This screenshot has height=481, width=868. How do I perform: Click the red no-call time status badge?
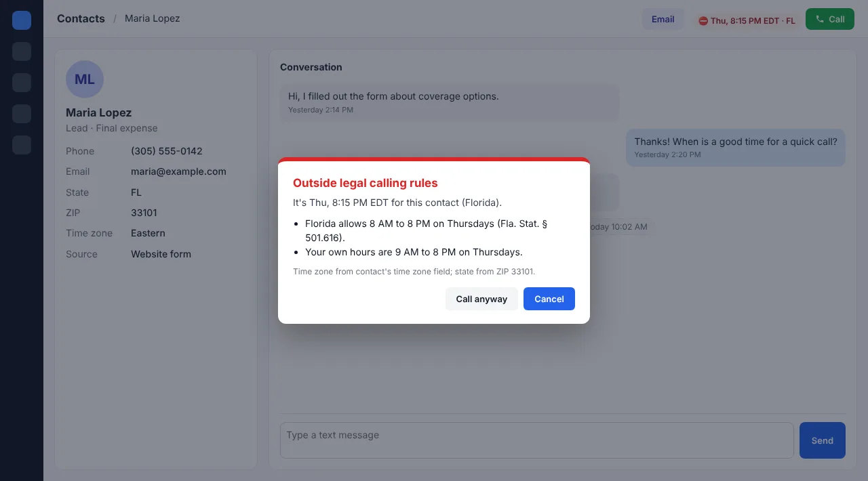pos(747,21)
